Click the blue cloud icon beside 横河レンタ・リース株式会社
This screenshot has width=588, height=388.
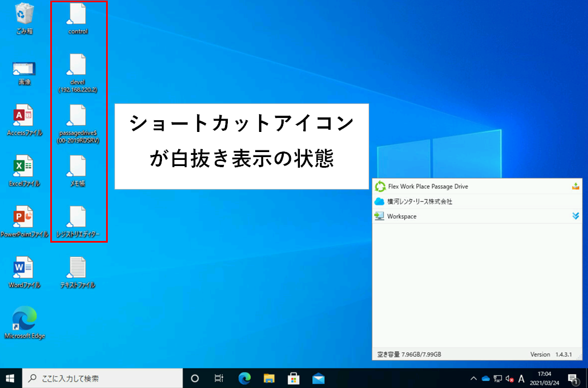[380, 201]
